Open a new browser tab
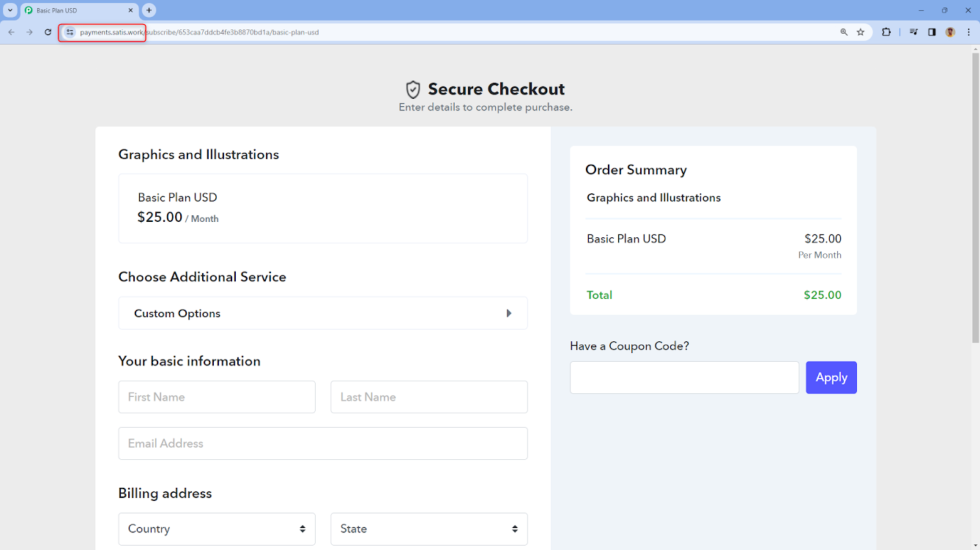The height and width of the screenshot is (550, 980). click(149, 10)
